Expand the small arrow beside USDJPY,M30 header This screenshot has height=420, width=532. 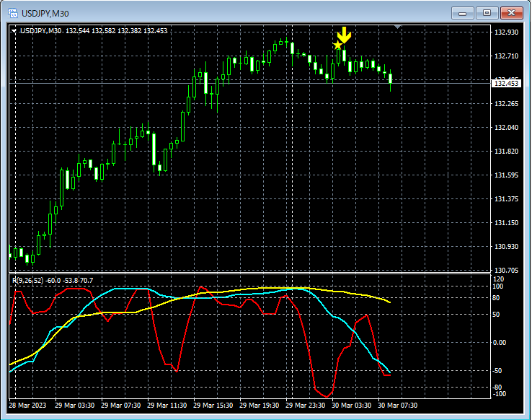[14, 31]
